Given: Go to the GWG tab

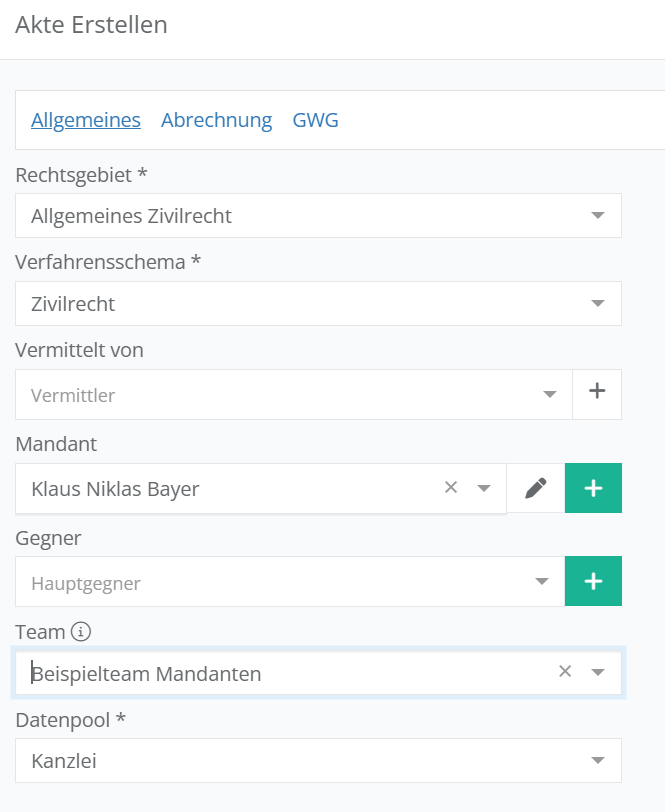Looking at the screenshot, I should point(315,120).
